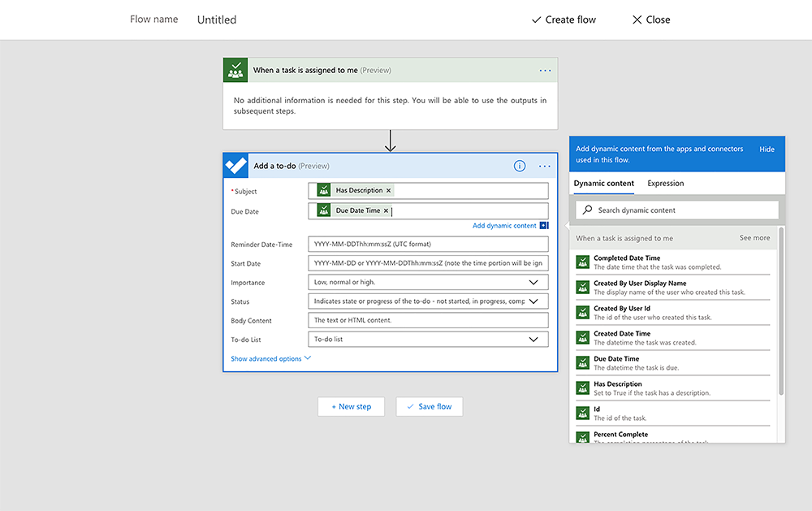
Task: Click the Planner icon on the trigger step
Action: pos(235,70)
